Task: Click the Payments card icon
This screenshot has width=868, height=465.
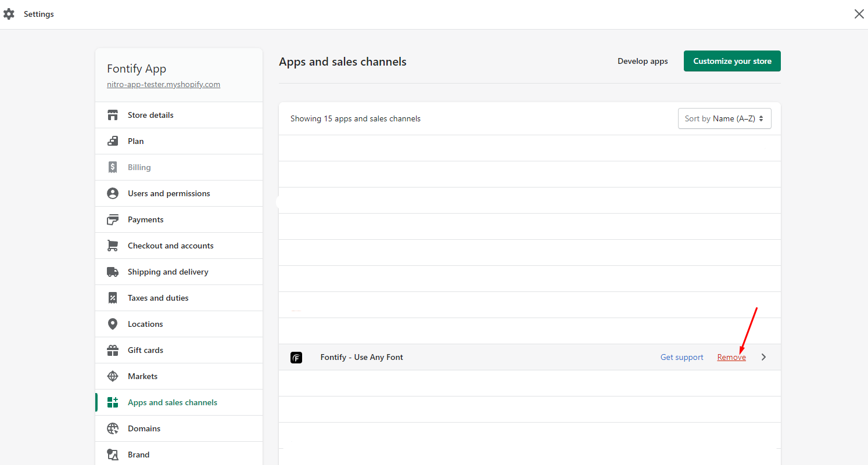Action: coord(113,219)
